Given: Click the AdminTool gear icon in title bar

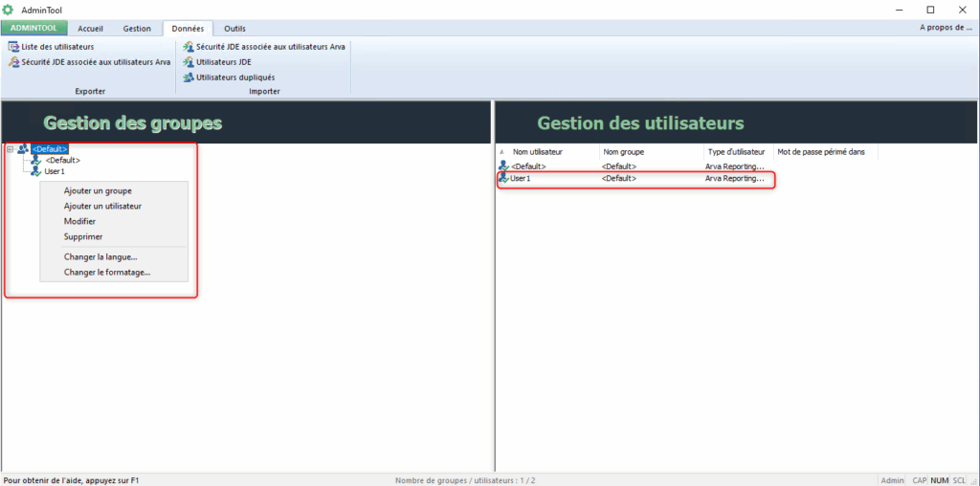Looking at the screenshot, I should click(x=9, y=10).
